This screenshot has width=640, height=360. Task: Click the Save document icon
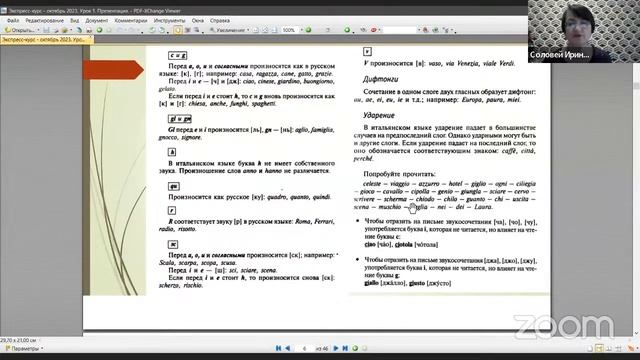46,30
